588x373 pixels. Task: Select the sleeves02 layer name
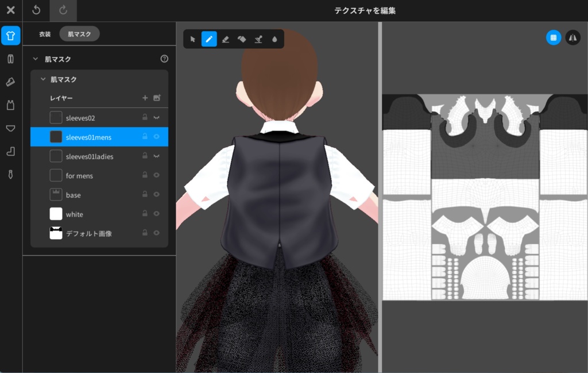point(80,118)
